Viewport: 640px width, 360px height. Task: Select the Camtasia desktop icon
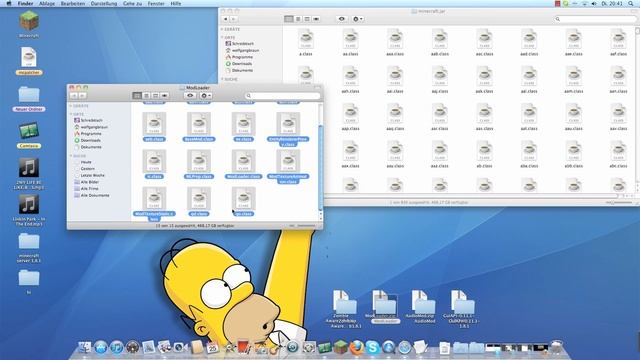[x=29, y=131]
